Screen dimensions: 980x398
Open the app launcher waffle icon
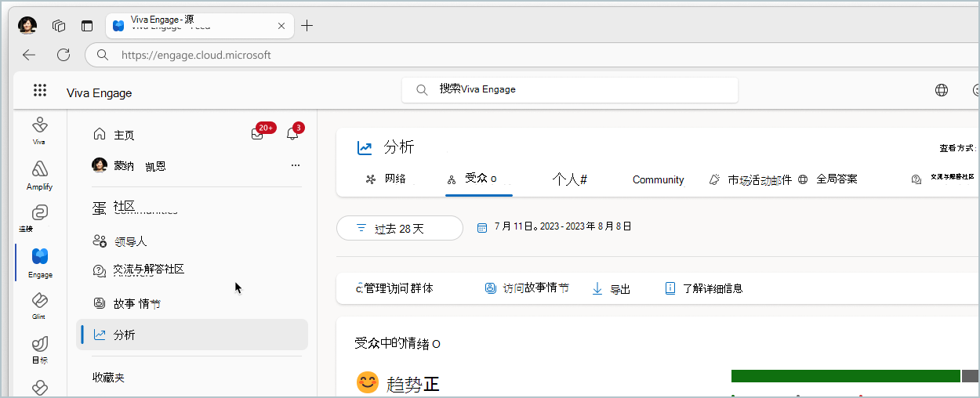(40, 90)
